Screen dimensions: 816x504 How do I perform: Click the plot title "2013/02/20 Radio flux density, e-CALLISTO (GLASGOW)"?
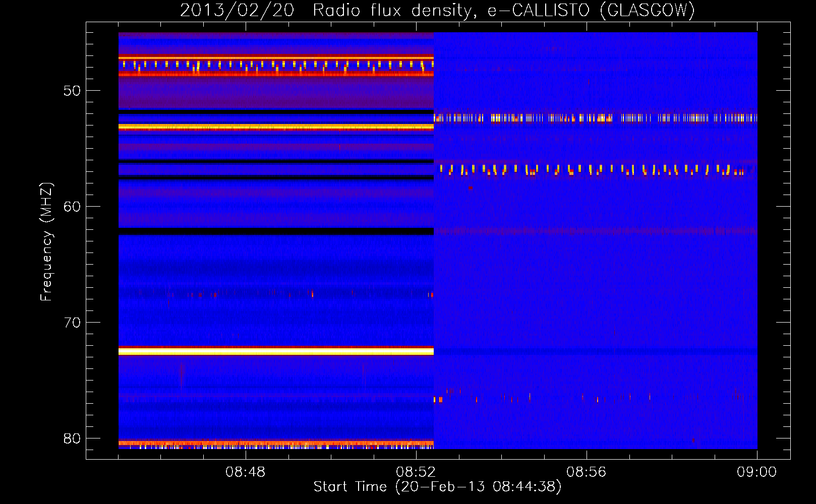click(437, 10)
